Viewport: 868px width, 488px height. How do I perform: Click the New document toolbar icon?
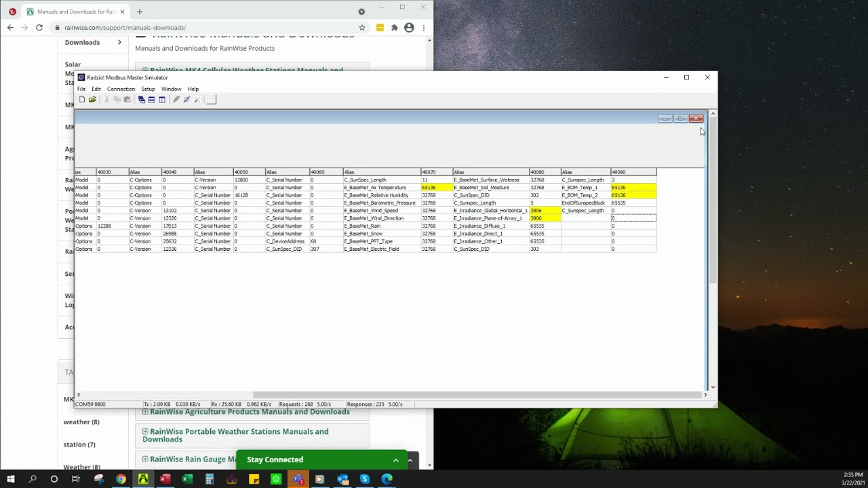[x=82, y=100]
